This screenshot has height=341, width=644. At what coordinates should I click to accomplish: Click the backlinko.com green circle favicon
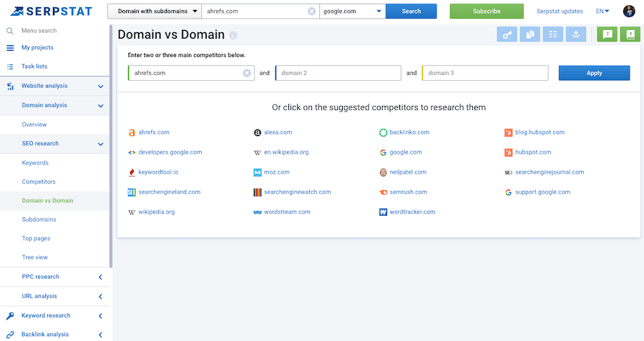pos(383,132)
